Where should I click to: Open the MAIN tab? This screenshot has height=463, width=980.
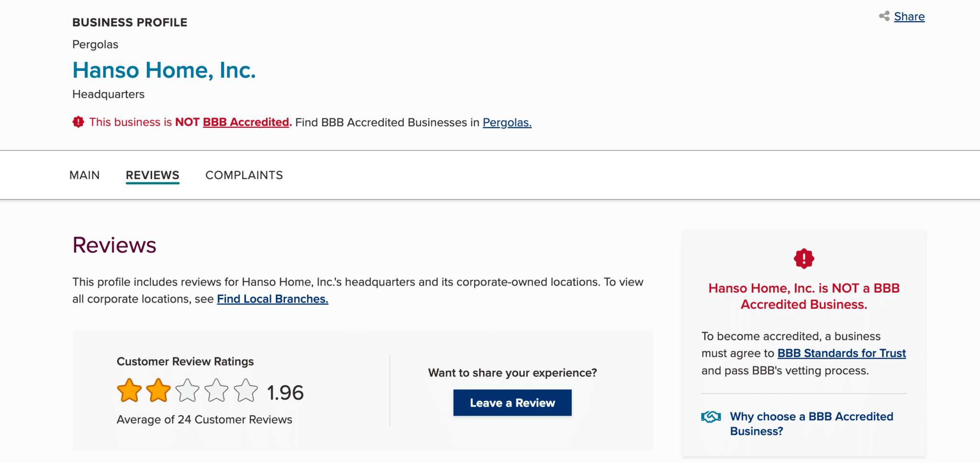[85, 175]
